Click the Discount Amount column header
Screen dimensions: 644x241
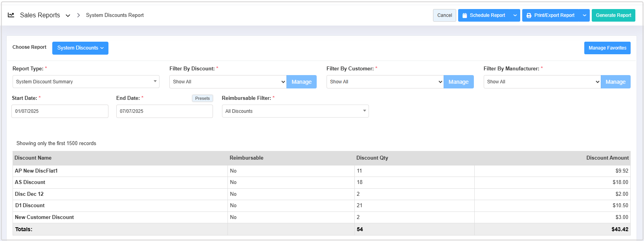point(607,158)
